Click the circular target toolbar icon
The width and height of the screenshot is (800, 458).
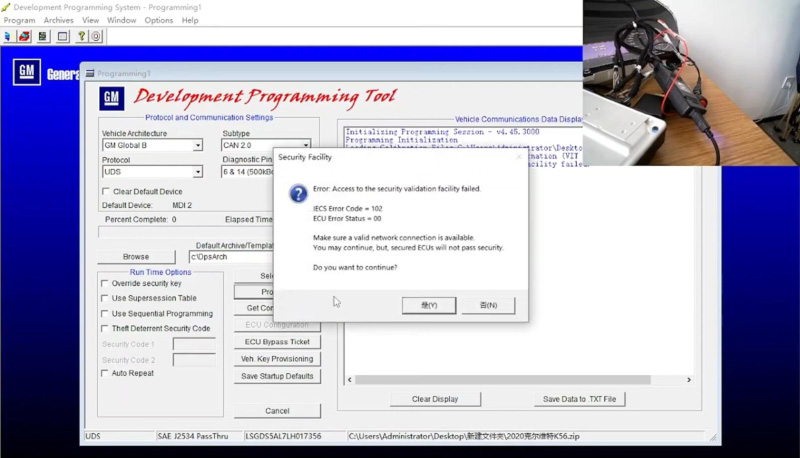click(x=96, y=37)
